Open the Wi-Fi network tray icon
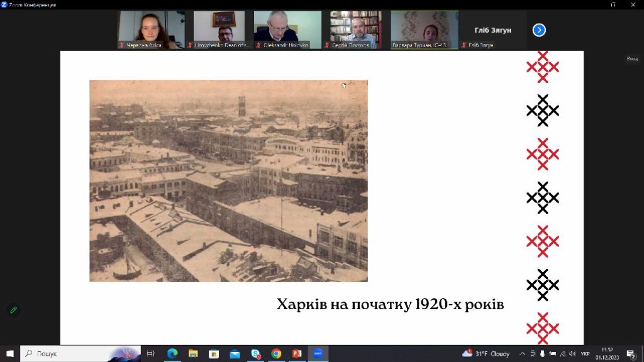Screen dimensions: 644x362 tap(563, 353)
